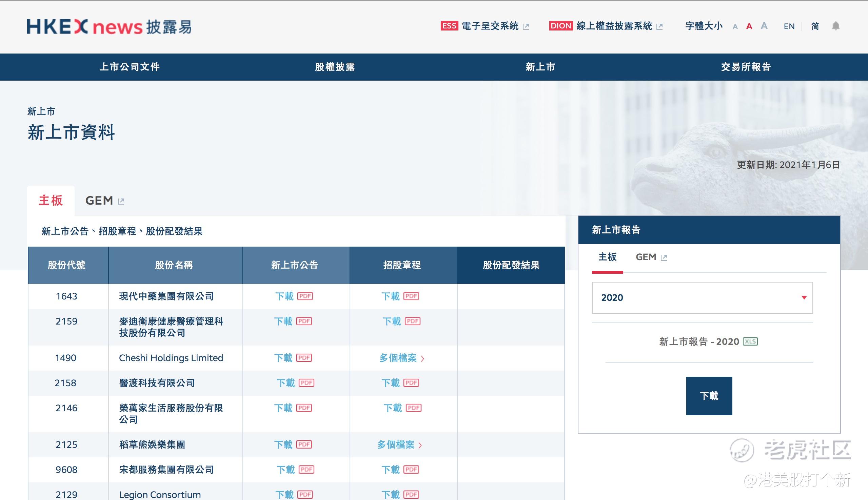
Task: Click the blue 下載 button in report panel
Action: pyautogui.click(x=709, y=396)
